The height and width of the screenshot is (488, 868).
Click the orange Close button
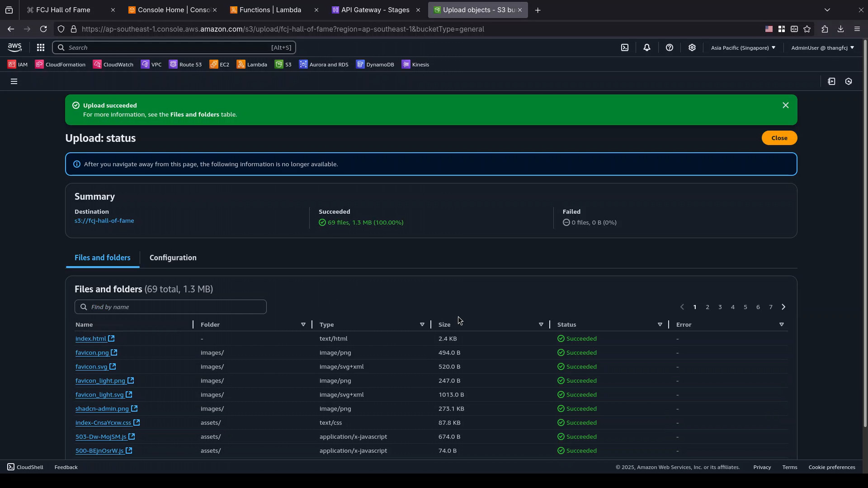click(x=779, y=138)
